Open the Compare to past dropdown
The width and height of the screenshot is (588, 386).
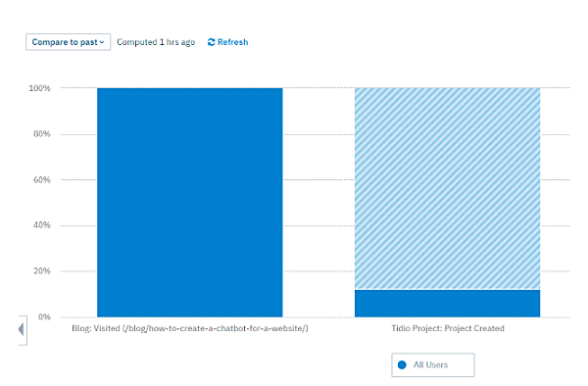(x=68, y=42)
